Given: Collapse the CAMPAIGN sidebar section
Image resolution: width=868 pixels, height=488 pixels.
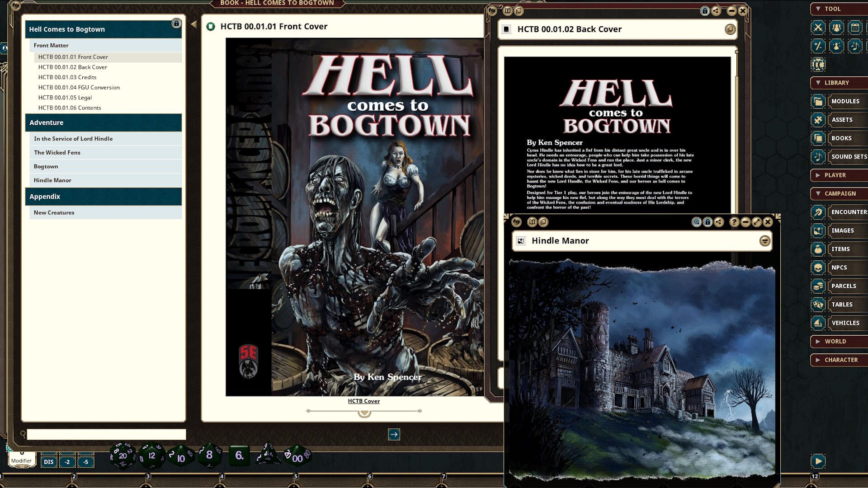Looking at the screenshot, I should coord(839,193).
